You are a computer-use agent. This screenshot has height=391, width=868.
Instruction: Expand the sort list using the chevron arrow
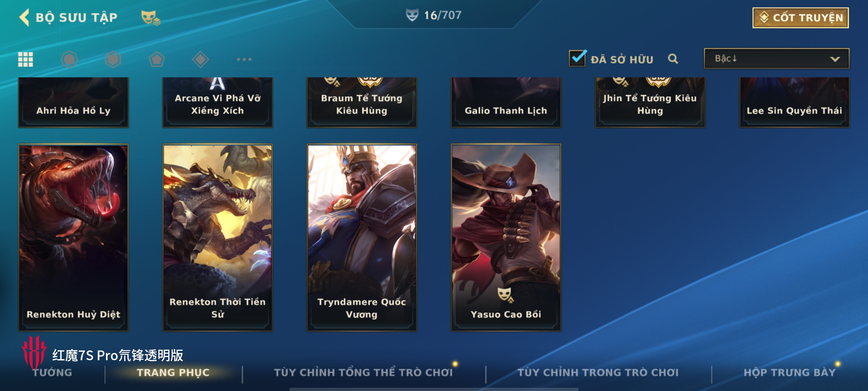(835, 59)
